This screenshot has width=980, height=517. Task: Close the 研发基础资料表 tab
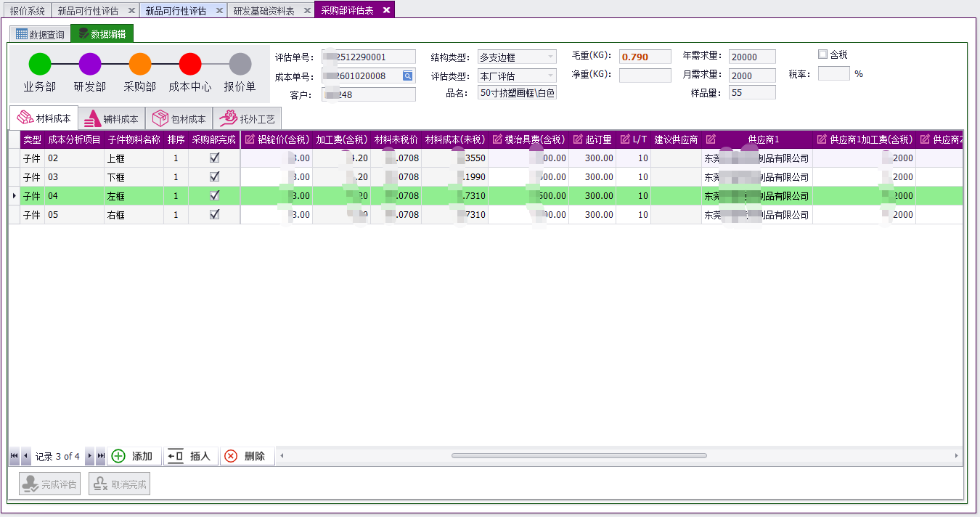tap(307, 11)
